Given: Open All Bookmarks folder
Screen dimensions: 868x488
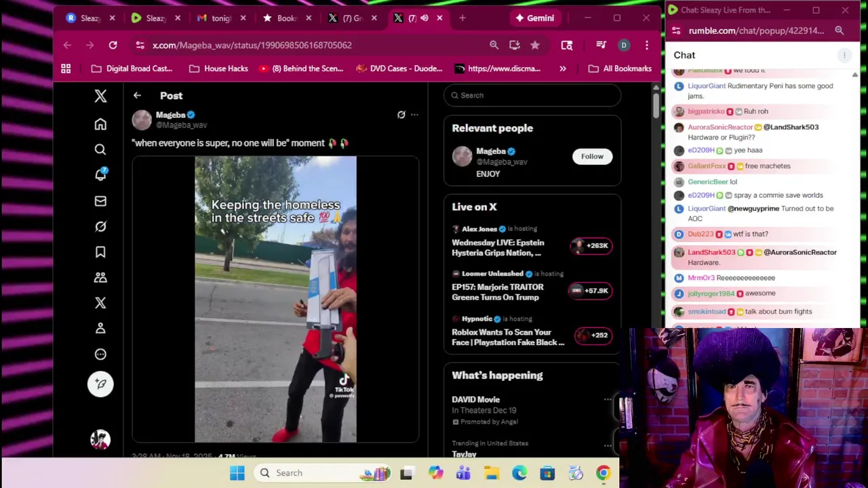Looking at the screenshot, I should point(620,68).
